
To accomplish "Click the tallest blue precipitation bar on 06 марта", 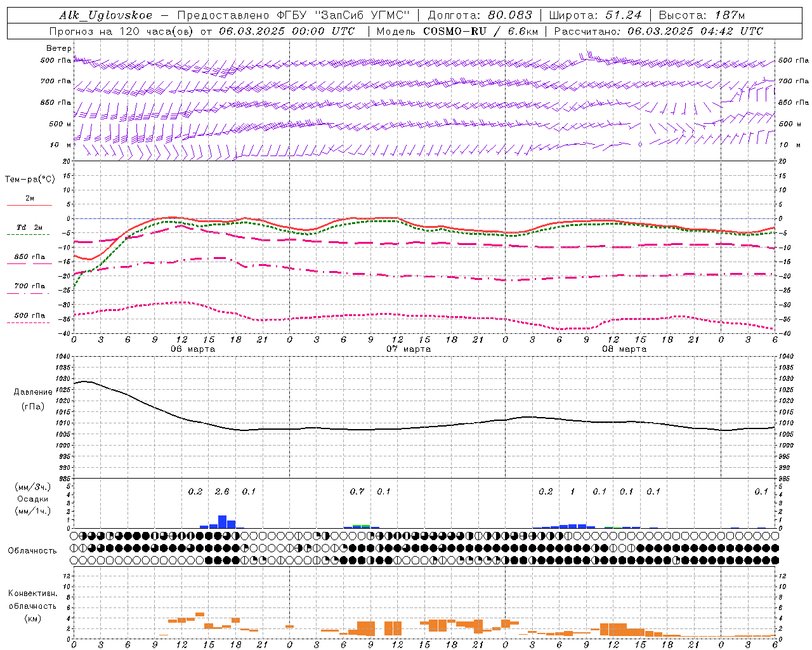I will coord(222,522).
